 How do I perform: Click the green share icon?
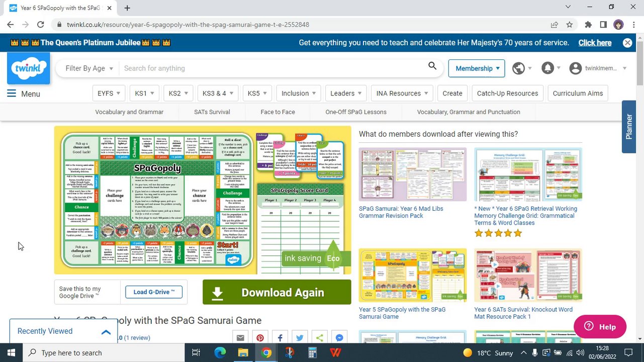[x=320, y=338]
